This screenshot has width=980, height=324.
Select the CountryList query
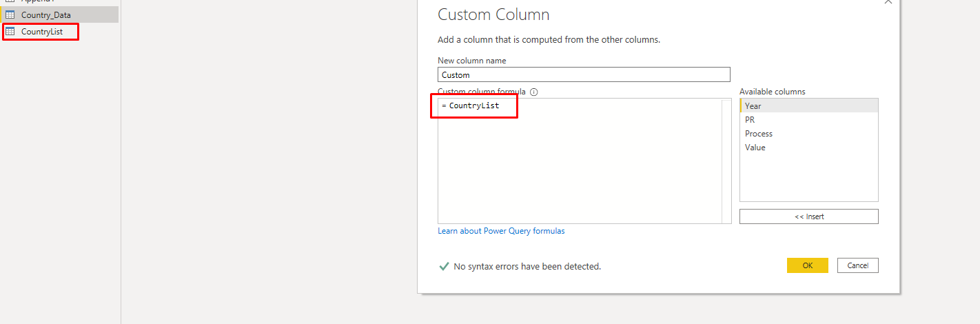pyautogui.click(x=41, y=32)
